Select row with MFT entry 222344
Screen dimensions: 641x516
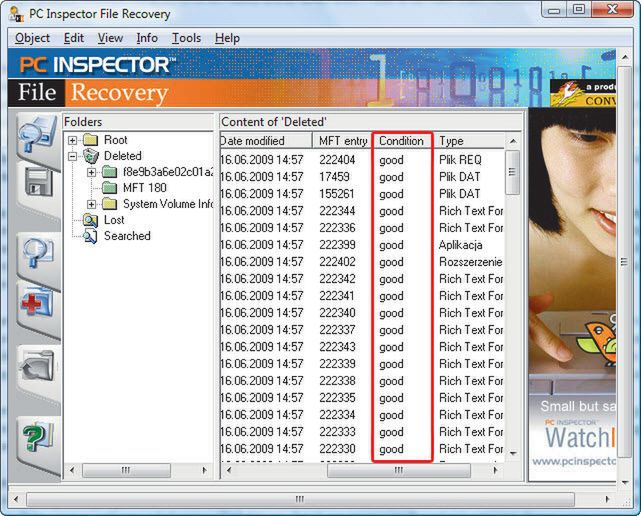tap(362, 211)
